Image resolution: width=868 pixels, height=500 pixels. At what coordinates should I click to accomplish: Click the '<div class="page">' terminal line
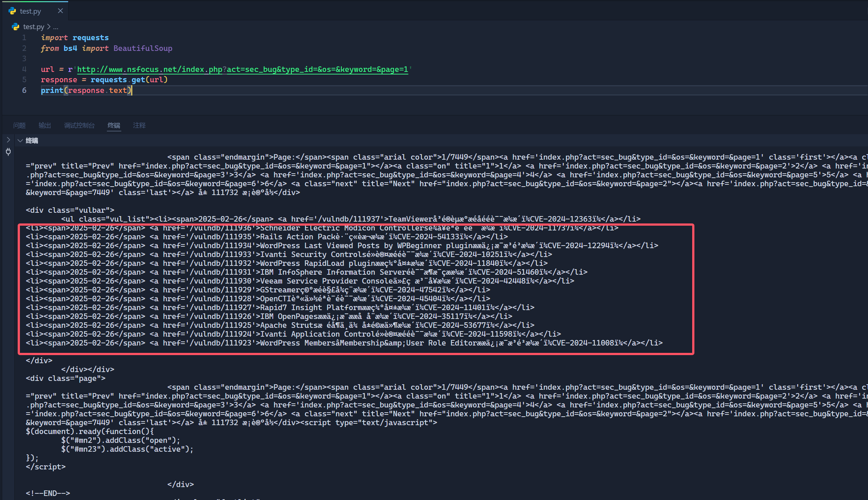tap(66, 378)
